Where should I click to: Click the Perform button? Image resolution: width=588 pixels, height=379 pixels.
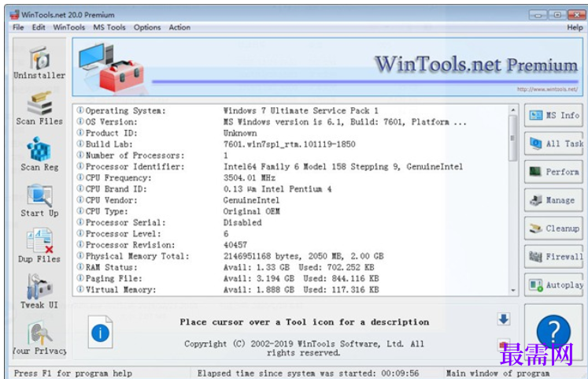(553, 172)
